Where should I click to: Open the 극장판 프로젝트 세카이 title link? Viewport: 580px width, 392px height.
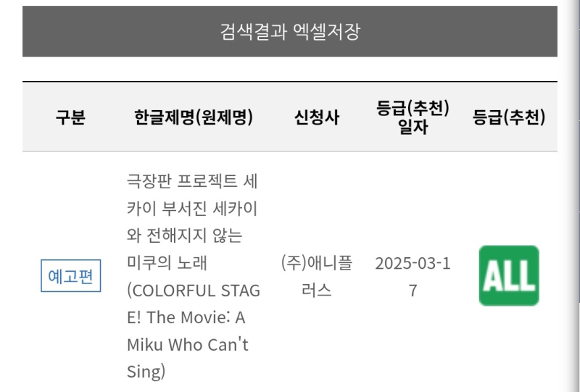click(x=193, y=181)
